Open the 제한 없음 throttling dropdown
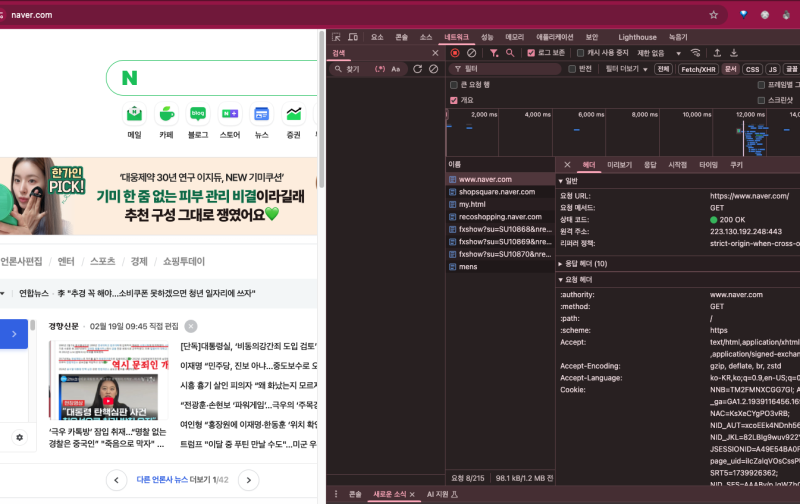 [657, 53]
